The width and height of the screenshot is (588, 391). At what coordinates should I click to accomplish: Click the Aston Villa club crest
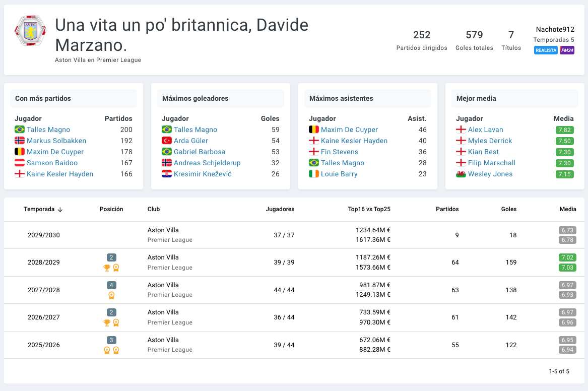pos(30,30)
